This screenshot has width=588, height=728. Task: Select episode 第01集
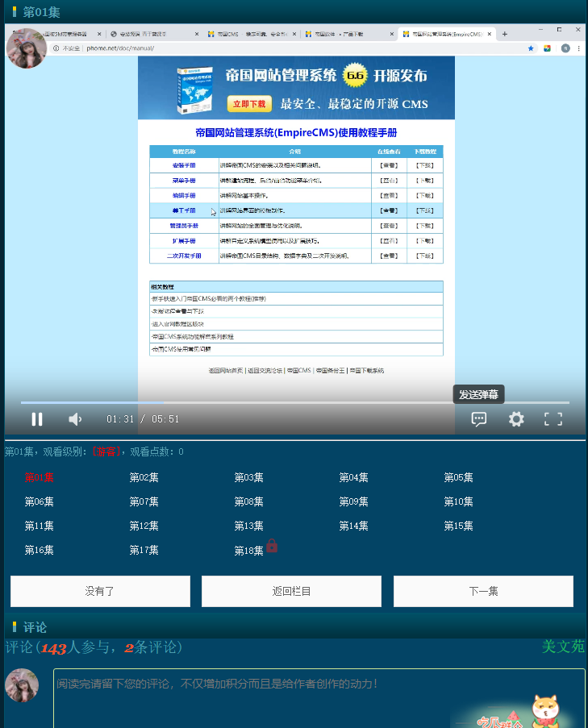(x=39, y=477)
